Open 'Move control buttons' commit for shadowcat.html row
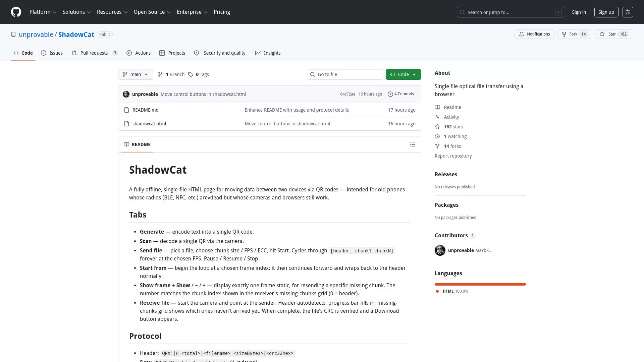 pos(287,124)
